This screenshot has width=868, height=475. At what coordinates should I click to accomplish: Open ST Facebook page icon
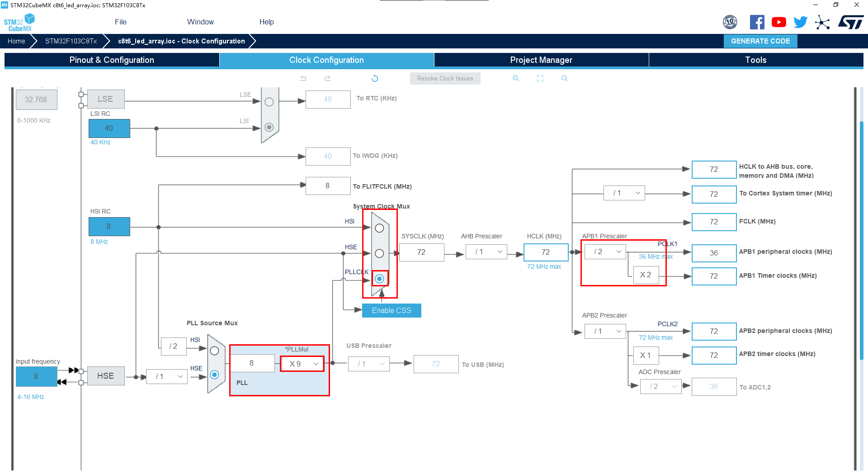click(757, 22)
